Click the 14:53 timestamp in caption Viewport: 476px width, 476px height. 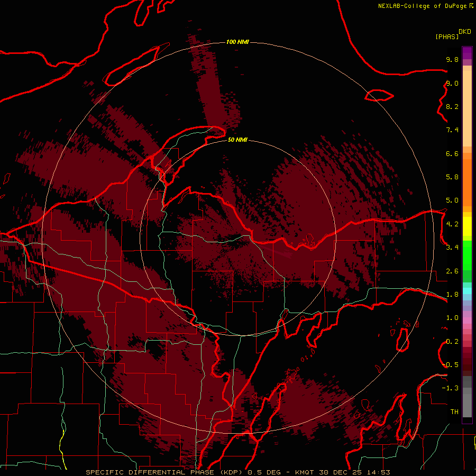pyautogui.click(x=378, y=472)
